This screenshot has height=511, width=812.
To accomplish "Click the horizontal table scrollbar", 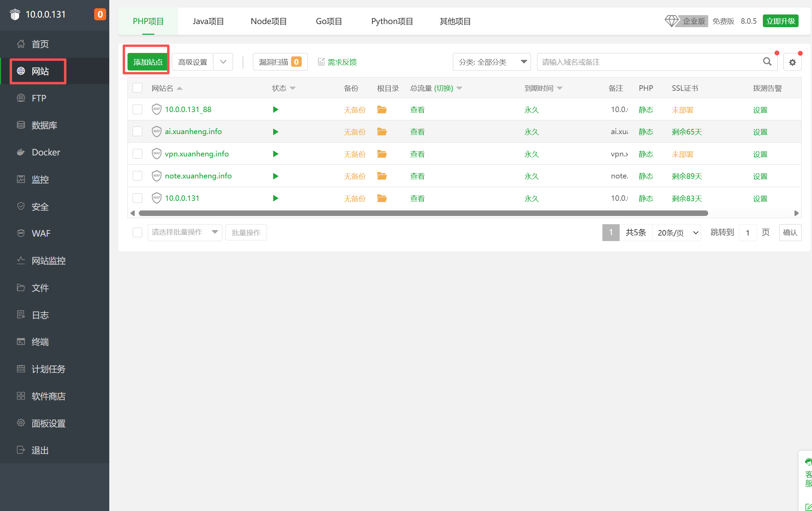I will [x=423, y=213].
